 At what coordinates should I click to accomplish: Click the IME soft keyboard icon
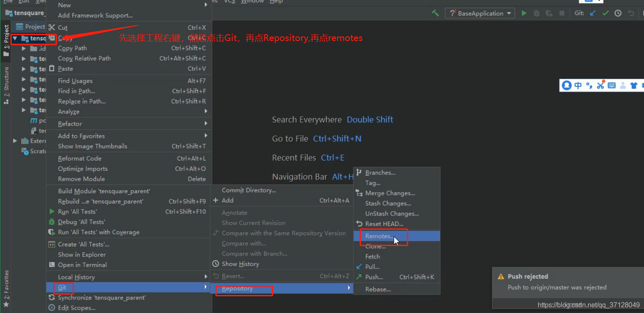[x=612, y=85]
